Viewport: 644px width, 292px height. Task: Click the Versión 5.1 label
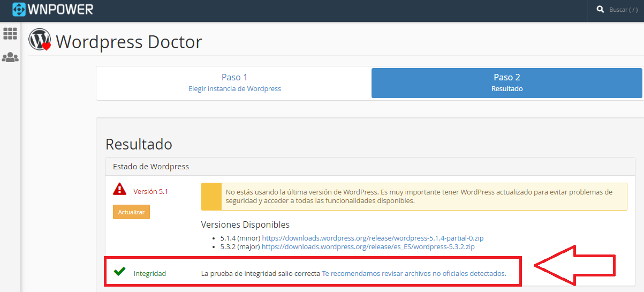pos(150,191)
